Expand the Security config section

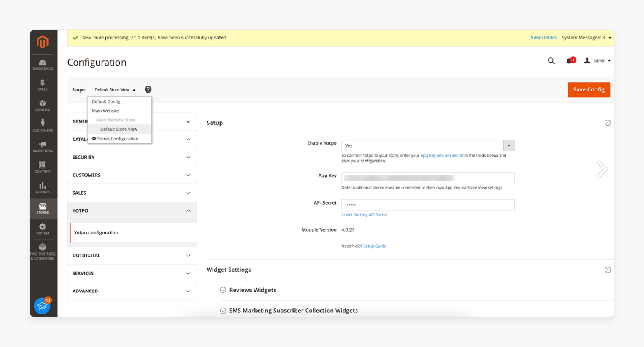pyautogui.click(x=132, y=157)
